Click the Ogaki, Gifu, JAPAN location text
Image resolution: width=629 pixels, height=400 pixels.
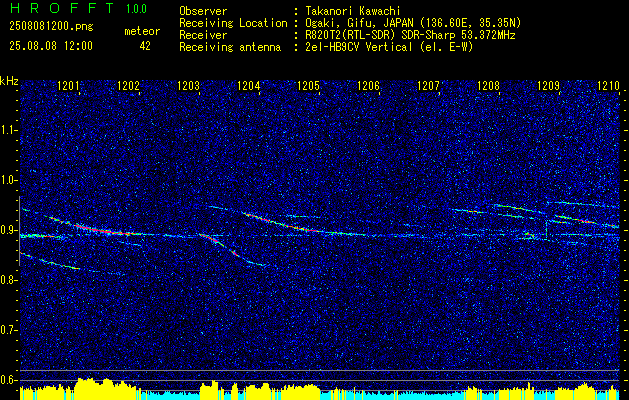coord(413,23)
